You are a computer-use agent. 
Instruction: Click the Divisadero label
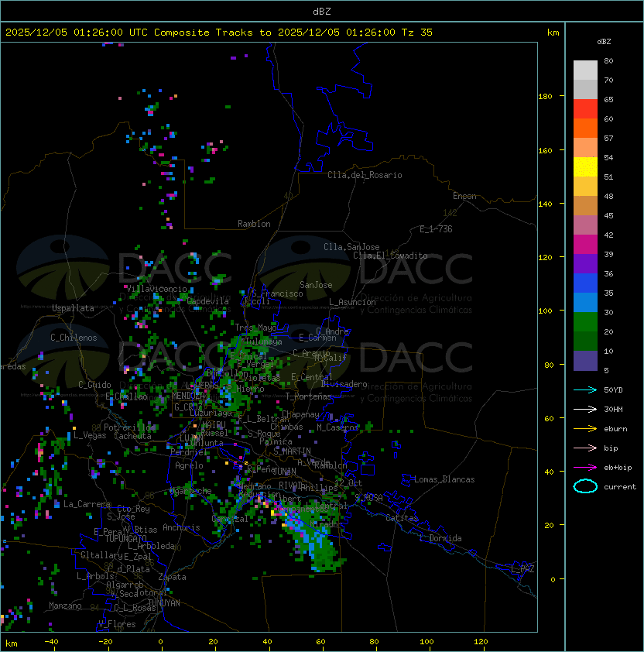344,384
